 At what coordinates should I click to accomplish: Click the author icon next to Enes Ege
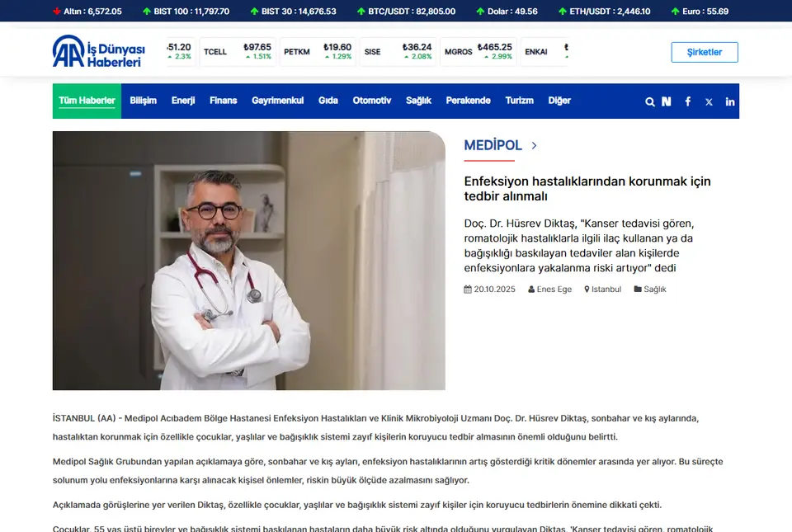pos(531,290)
